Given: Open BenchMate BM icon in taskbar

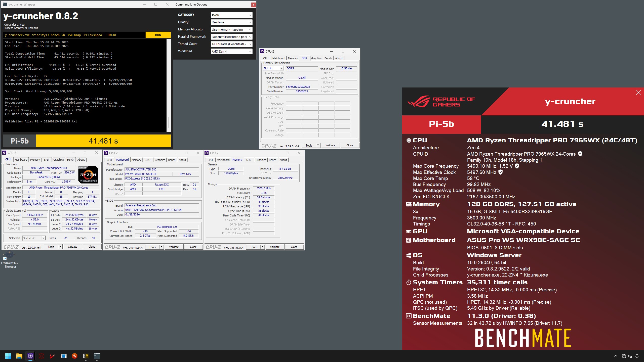Looking at the screenshot, I should tap(86, 356).
